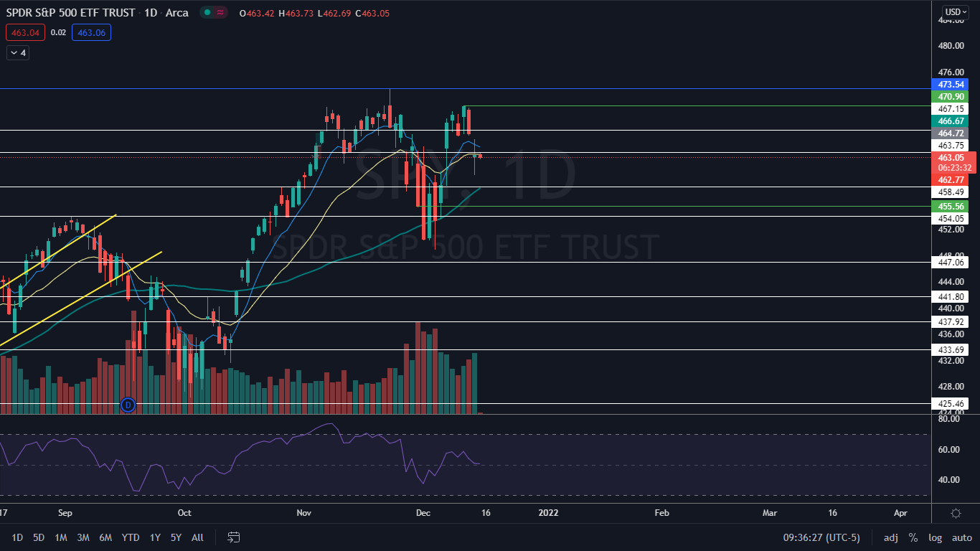Click the 458.49 price level label
Image resolution: width=980 pixels, height=551 pixels.
coord(951,192)
